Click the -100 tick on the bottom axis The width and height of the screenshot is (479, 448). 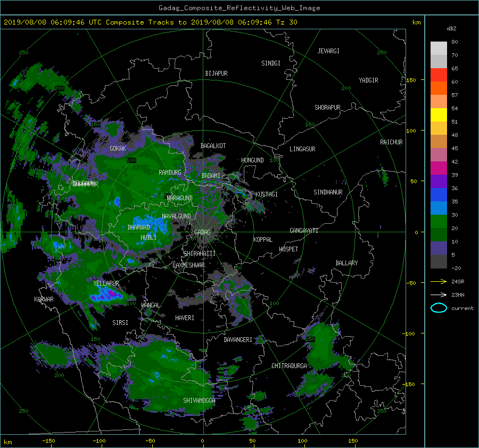coord(99,441)
